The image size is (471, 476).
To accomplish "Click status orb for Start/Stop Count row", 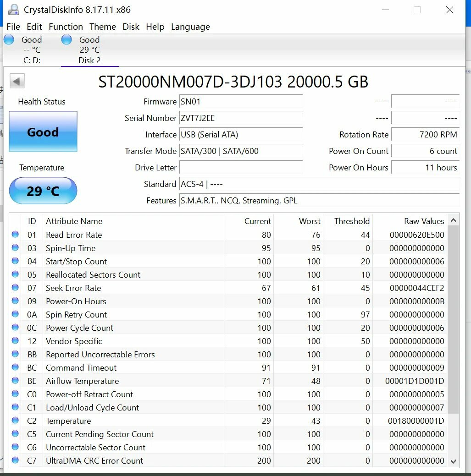I will (15, 261).
